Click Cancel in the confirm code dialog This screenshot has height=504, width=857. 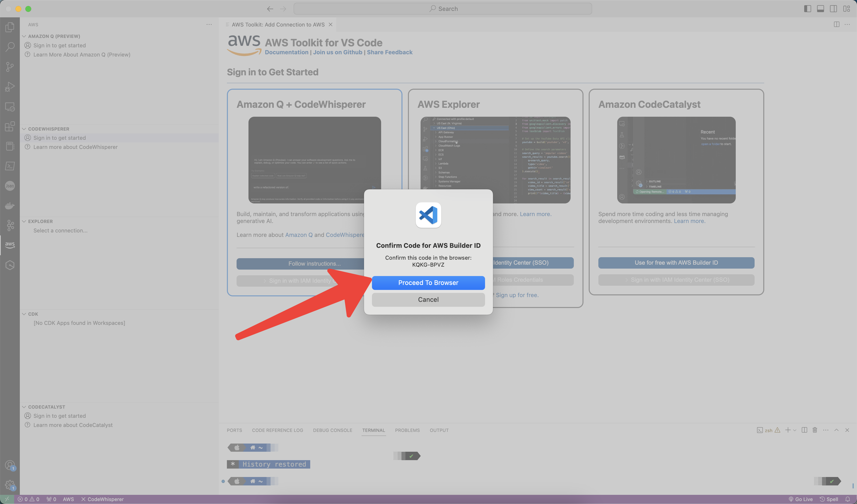pyautogui.click(x=428, y=299)
